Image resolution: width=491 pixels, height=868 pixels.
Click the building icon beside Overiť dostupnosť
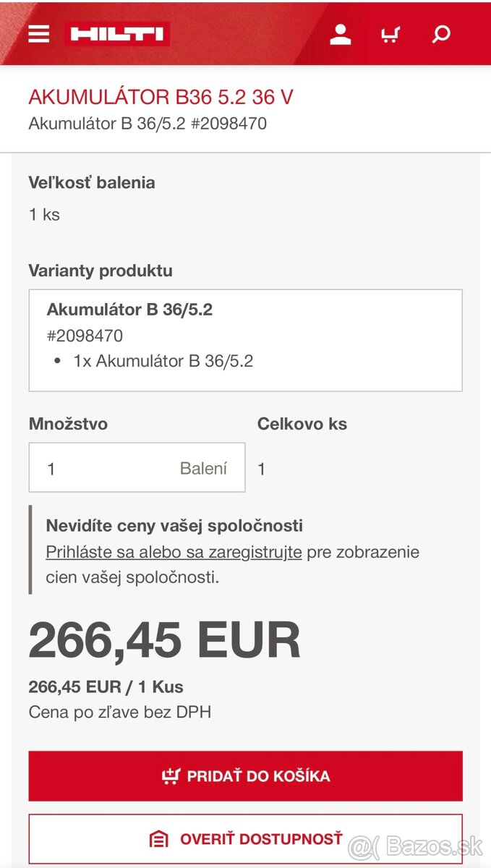(158, 839)
